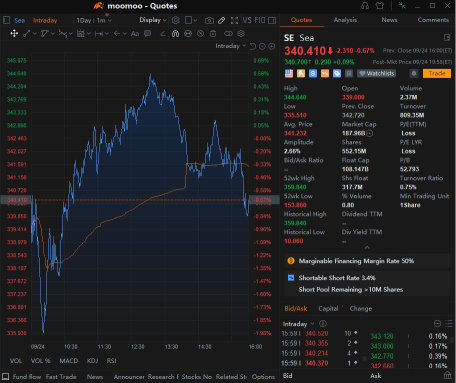
Task: Click the orange Trade button
Action: click(437, 73)
